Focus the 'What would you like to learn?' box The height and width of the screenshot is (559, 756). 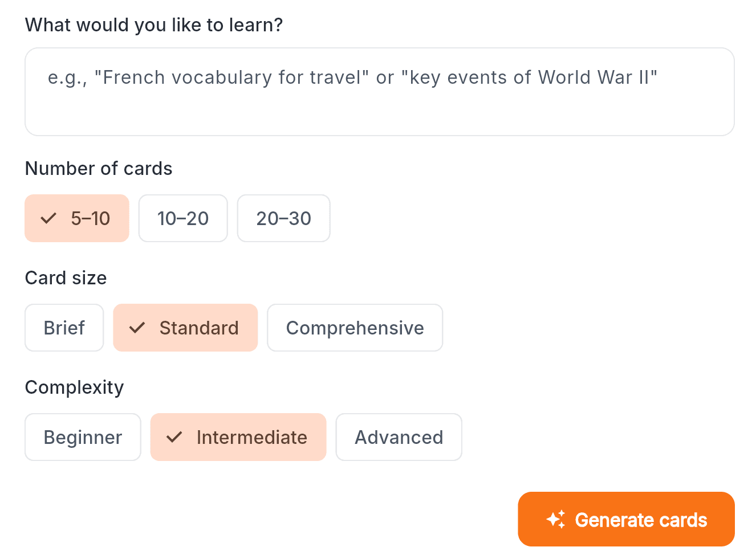click(x=380, y=91)
